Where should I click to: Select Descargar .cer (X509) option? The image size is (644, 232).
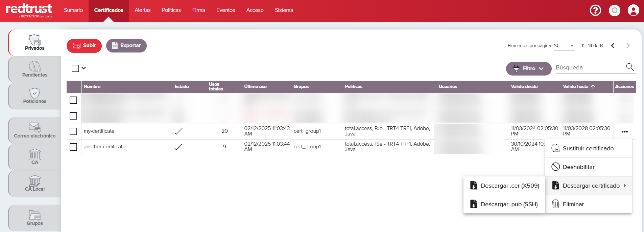[x=504, y=186]
